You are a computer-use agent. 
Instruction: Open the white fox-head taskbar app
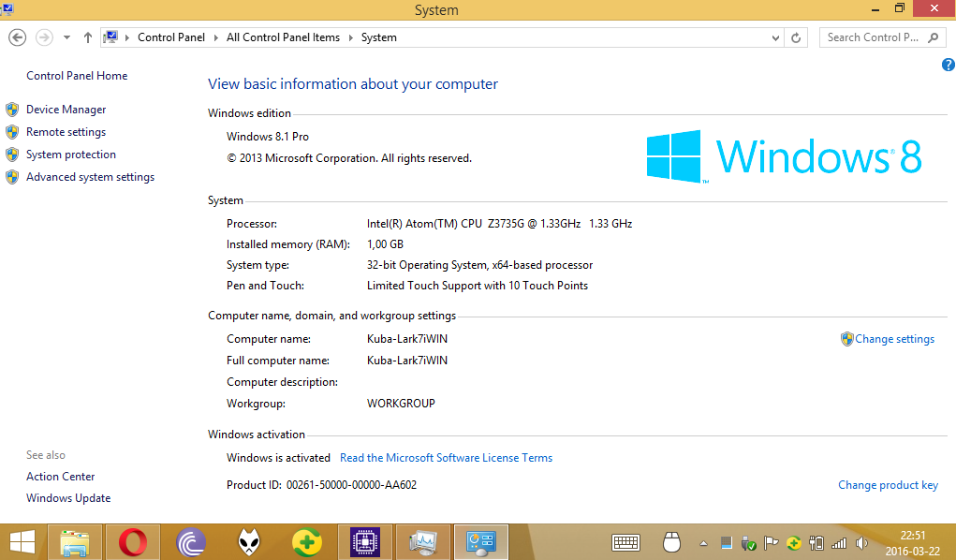click(x=249, y=542)
